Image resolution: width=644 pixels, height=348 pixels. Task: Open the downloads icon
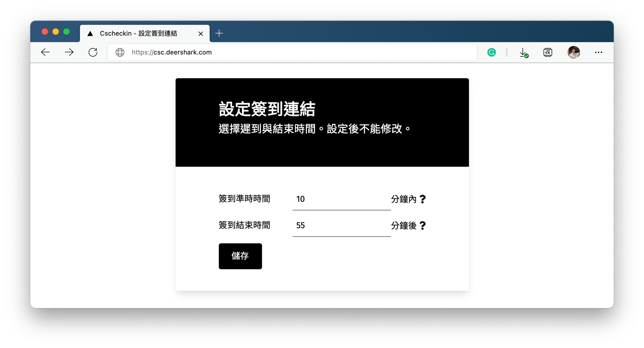click(523, 53)
